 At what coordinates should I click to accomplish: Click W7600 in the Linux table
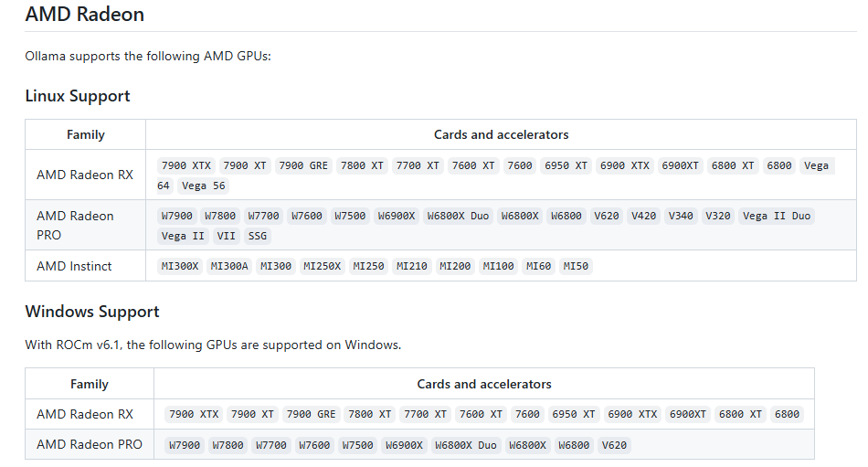coord(307,216)
